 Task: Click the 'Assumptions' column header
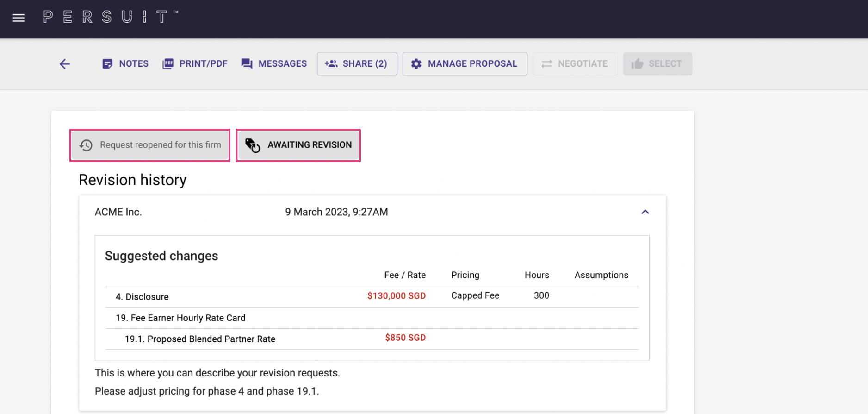click(x=601, y=275)
